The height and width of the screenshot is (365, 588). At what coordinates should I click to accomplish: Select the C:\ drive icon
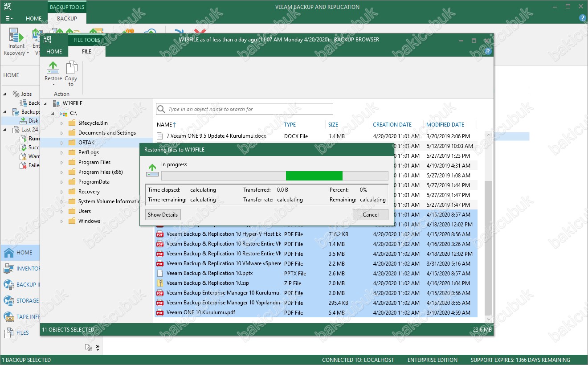(64, 113)
